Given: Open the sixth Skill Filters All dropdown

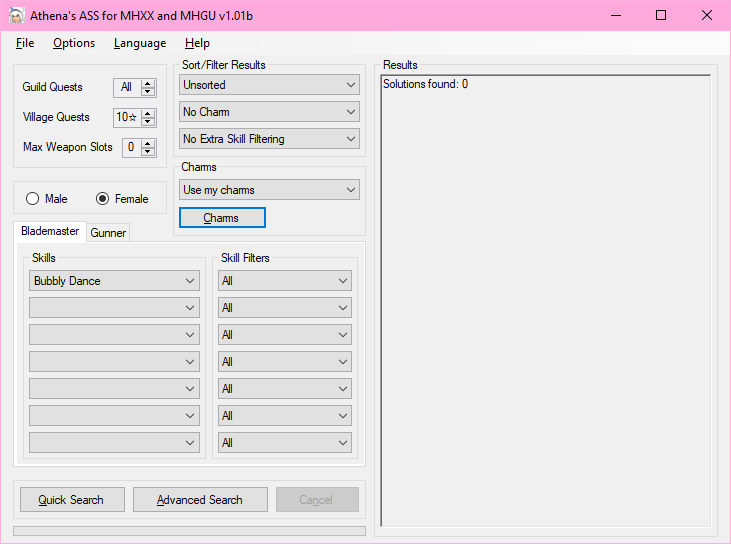Looking at the screenshot, I should [x=285, y=416].
